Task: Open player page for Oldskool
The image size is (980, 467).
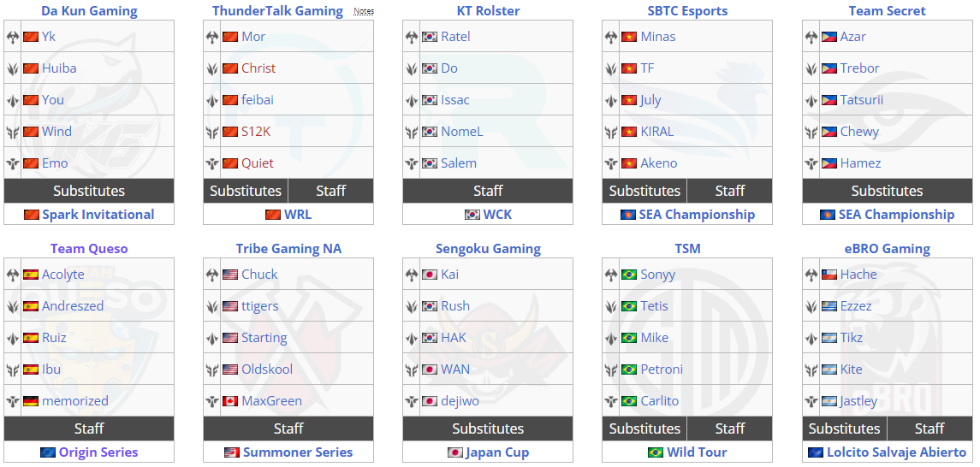Action: 267,369
